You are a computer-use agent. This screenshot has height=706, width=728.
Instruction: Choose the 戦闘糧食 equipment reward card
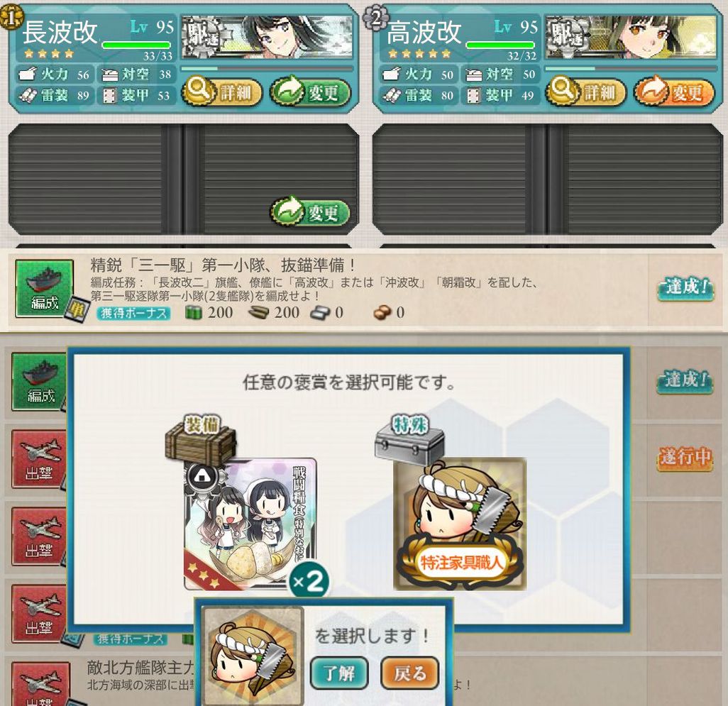(x=250, y=524)
